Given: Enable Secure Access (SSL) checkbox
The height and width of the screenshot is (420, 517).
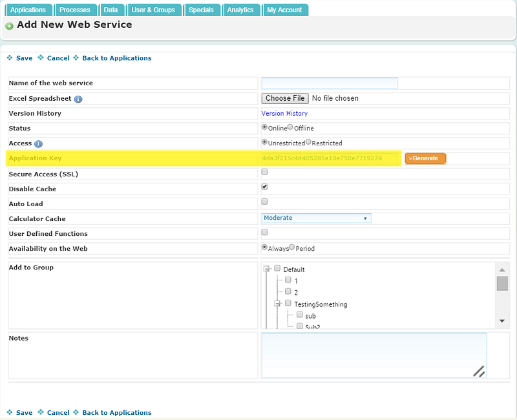Looking at the screenshot, I should pyautogui.click(x=264, y=172).
